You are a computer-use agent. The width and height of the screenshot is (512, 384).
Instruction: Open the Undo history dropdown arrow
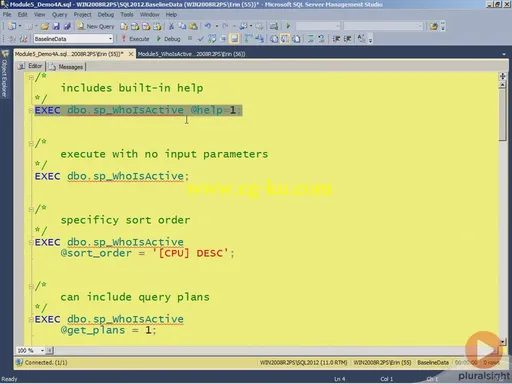coord(217,26)
